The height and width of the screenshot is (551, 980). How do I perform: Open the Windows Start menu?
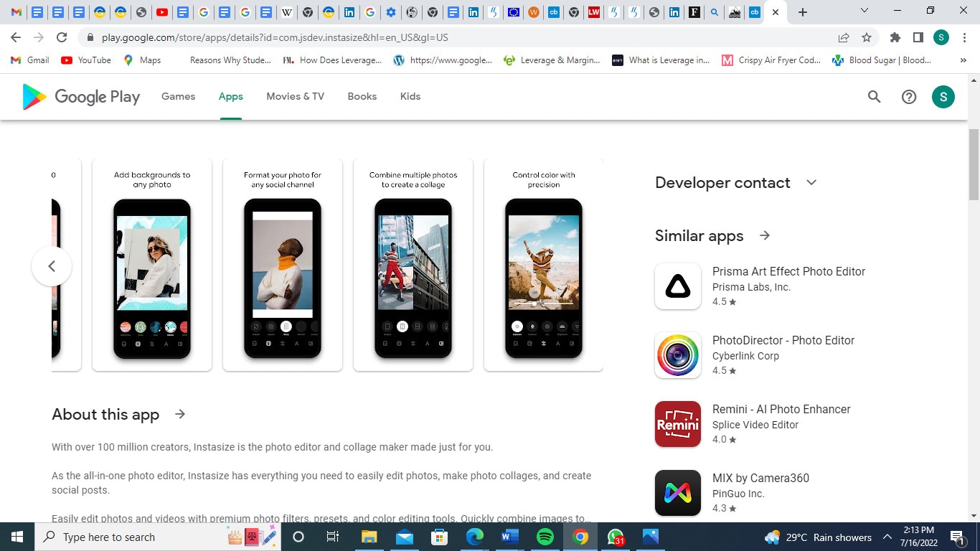[17, 537]
